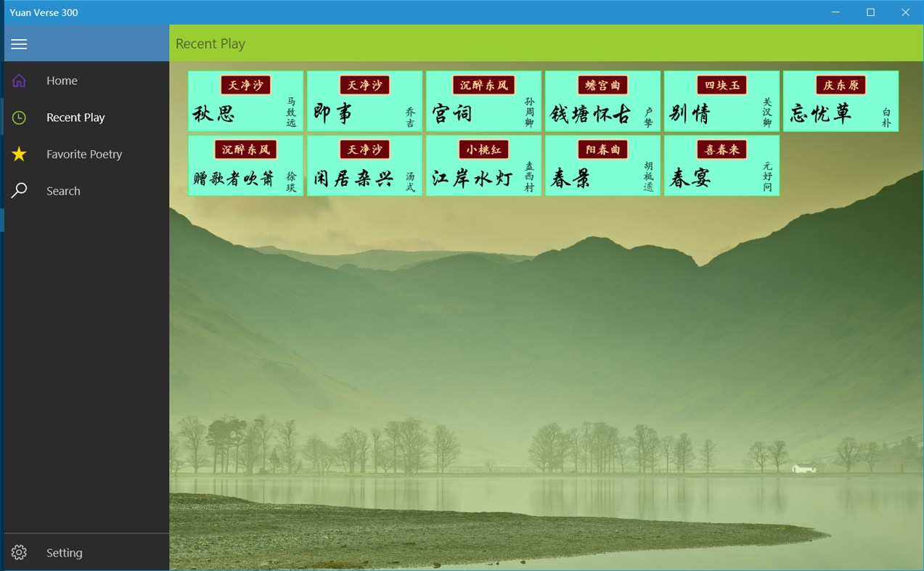The width and height of the screenshot is (924, 571).
Task: Select the 宫词 poem card
Action: coord(483,101)
